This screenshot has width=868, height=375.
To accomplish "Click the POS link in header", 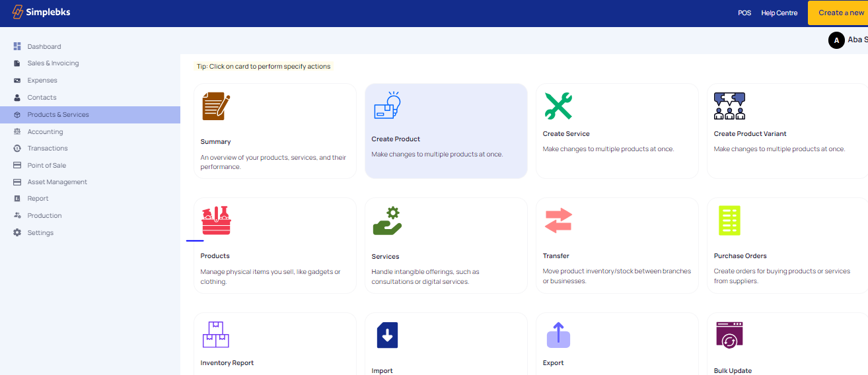I will click(744, 13).
